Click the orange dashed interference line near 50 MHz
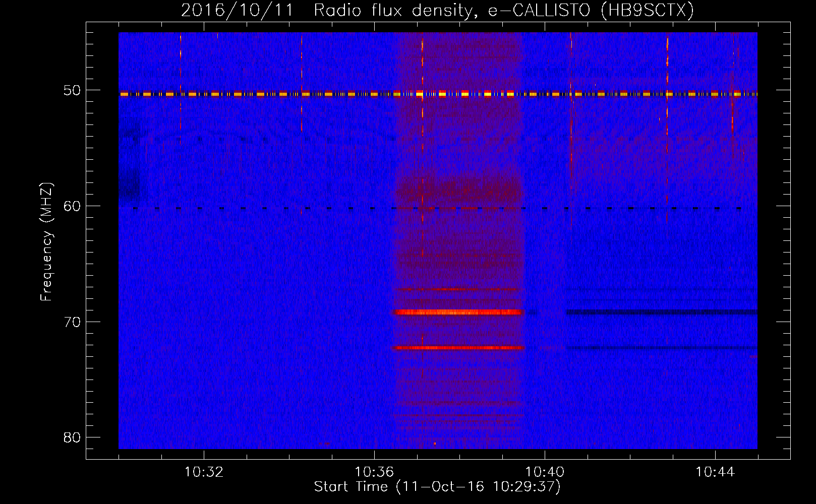Screen dimensions: 816x504 point(438,94)
